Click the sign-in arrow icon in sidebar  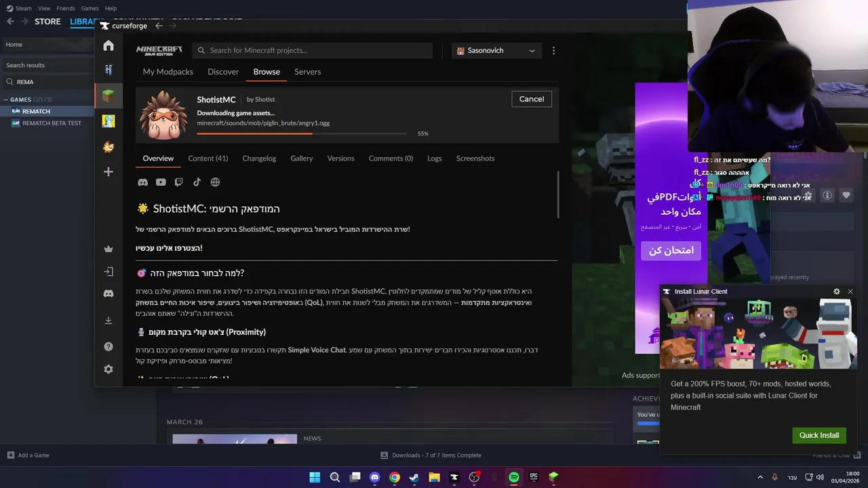pos(108,272)
